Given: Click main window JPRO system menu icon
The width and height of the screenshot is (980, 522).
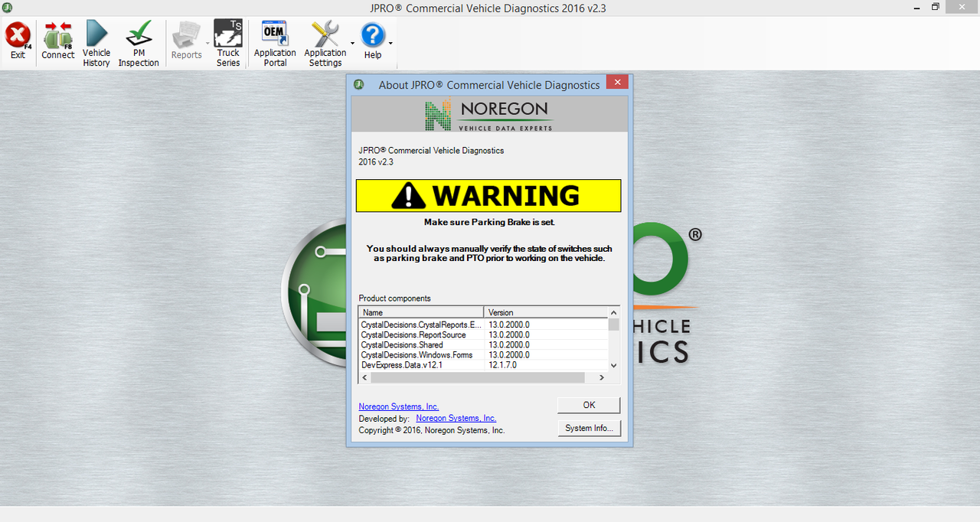Looking at the screenshot, I should [7, 8].
